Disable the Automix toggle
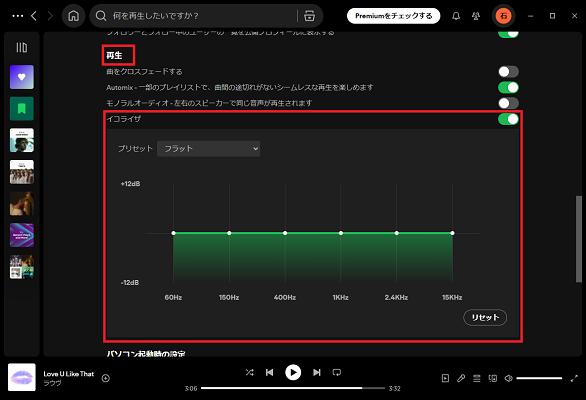 click(x=508, y=87)
